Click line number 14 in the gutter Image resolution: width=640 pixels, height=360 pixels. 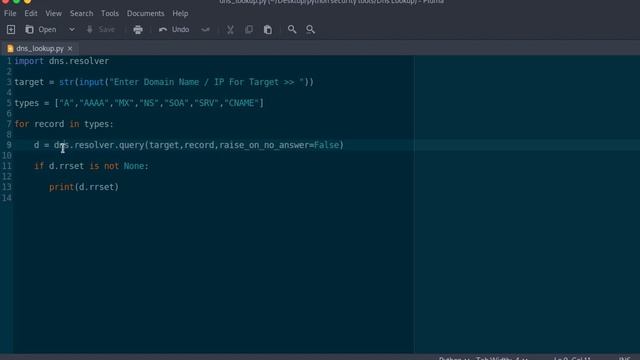[7, 198]
